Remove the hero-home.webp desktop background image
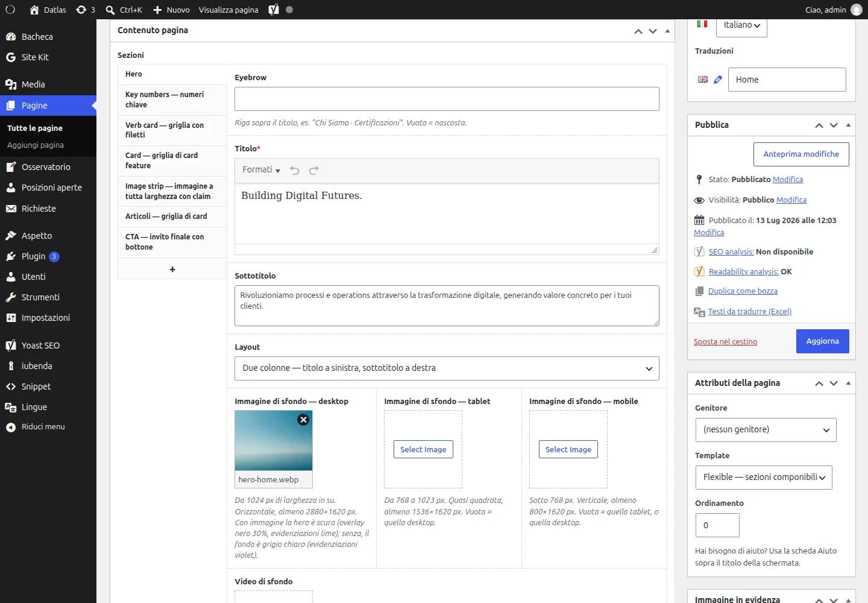The width and height of the screenshot is (868, 603). pos(303,420)
